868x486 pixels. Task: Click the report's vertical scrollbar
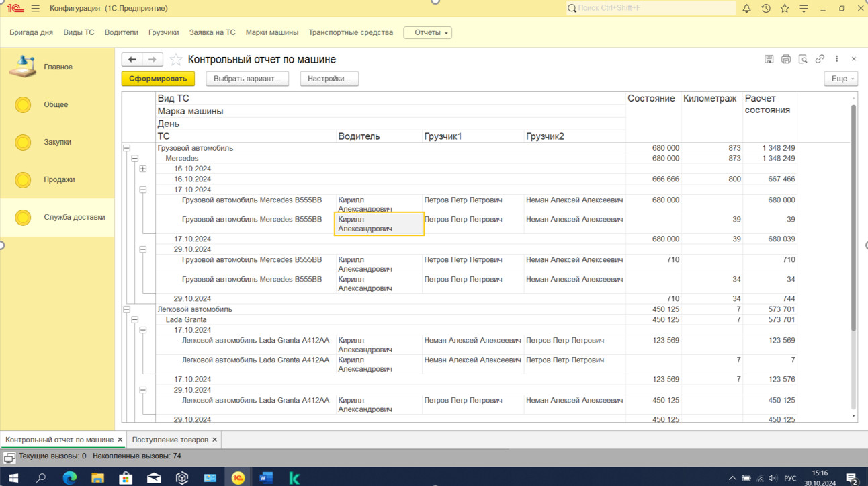tap(854, 218)
